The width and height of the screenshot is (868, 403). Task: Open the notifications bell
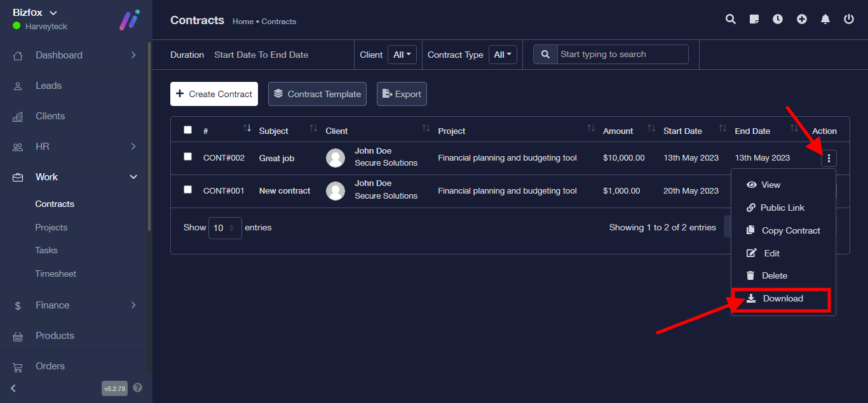tap(825, 20)
